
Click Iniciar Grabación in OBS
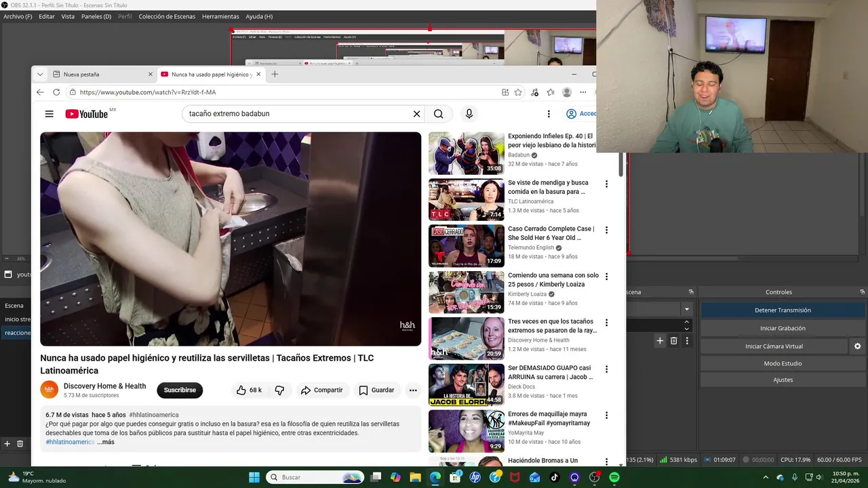pyautogui.click(x=783, y=328)
